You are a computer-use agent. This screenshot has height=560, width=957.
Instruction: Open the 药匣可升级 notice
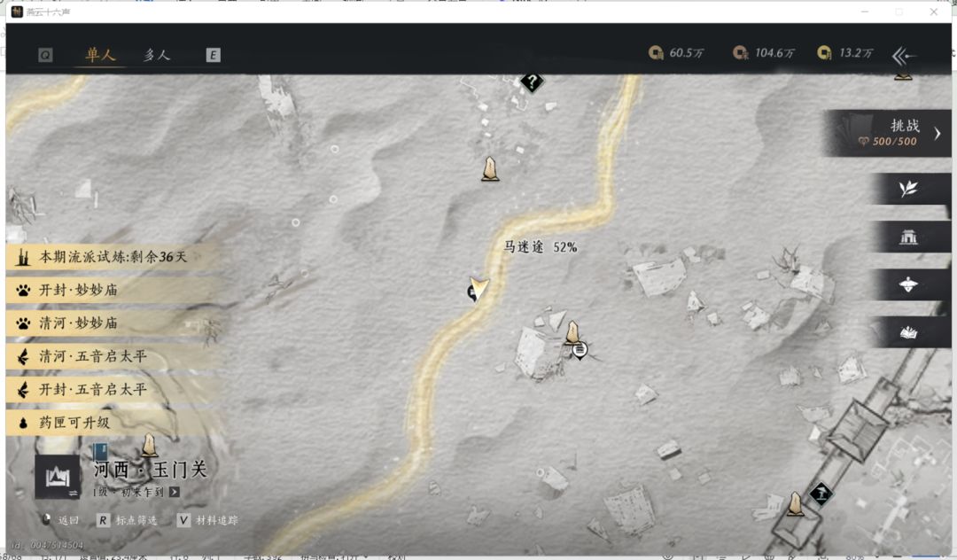point(113,422)
